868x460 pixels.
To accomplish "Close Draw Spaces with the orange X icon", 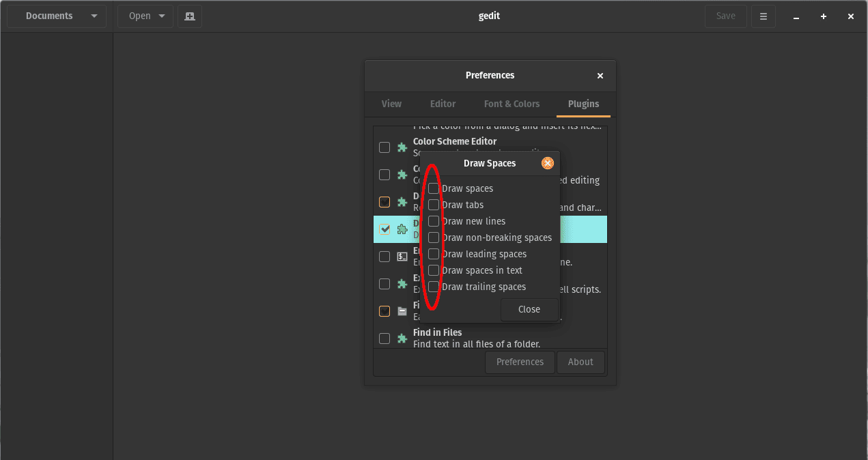I will pos(547,163).
